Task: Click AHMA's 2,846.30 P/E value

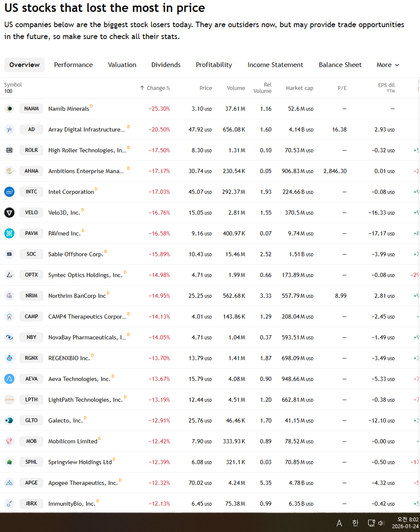Action: click(335, 171)
